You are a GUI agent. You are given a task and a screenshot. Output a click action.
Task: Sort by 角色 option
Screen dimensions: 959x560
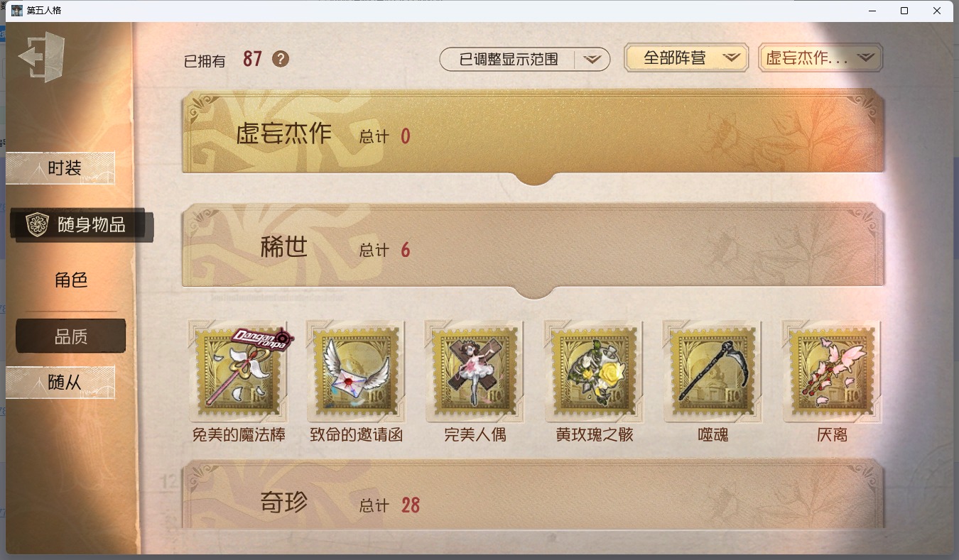coord(71,280)
